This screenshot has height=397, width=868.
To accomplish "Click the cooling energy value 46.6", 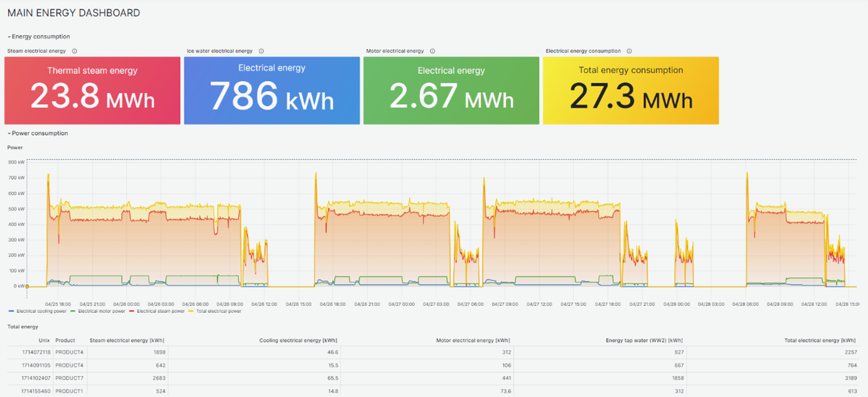I will tap(333, 352).
